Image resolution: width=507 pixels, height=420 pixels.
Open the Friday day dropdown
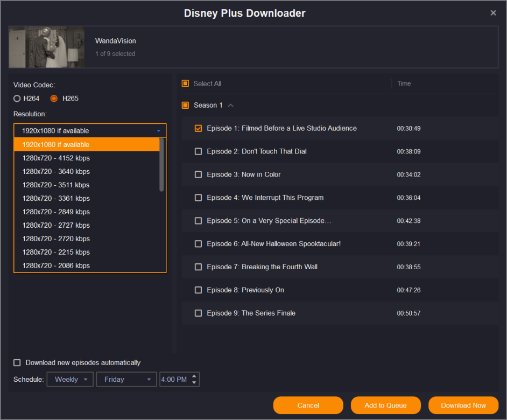pos(126,380)
